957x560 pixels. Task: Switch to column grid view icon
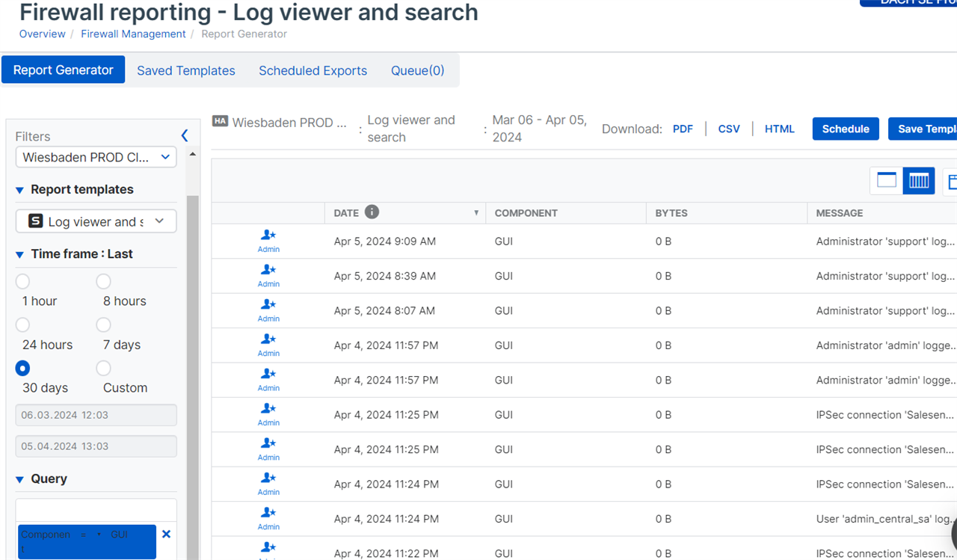[x=919, y=180]
